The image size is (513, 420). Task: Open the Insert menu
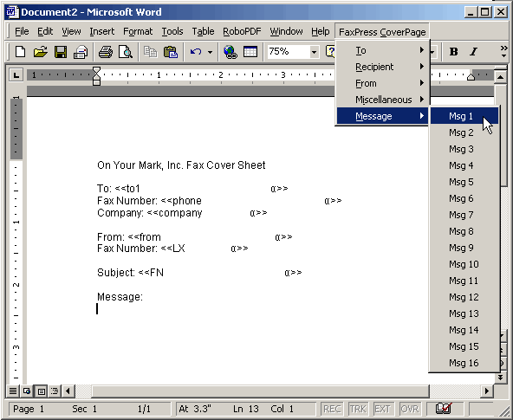(x=102, y=31)
